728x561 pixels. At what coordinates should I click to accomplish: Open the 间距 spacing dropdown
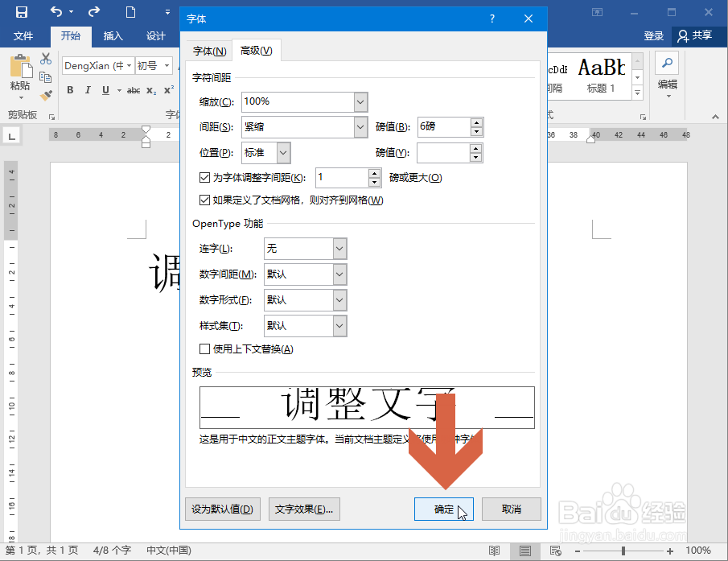pyautogui.click(x=360, y=126)
